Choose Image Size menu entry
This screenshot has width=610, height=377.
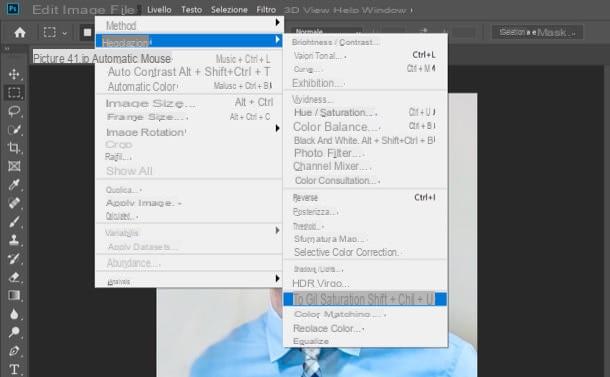tap(189, 103)
